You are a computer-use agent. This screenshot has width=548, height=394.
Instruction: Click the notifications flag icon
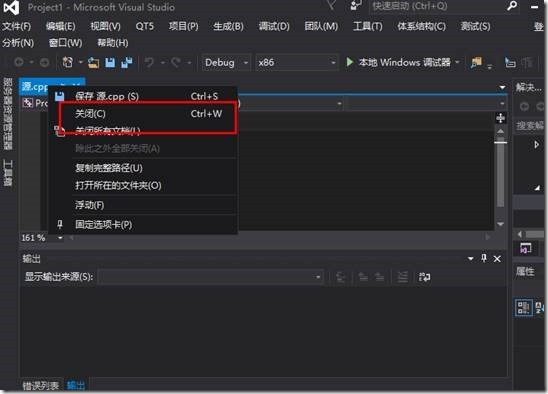click(x=331, y=5)
